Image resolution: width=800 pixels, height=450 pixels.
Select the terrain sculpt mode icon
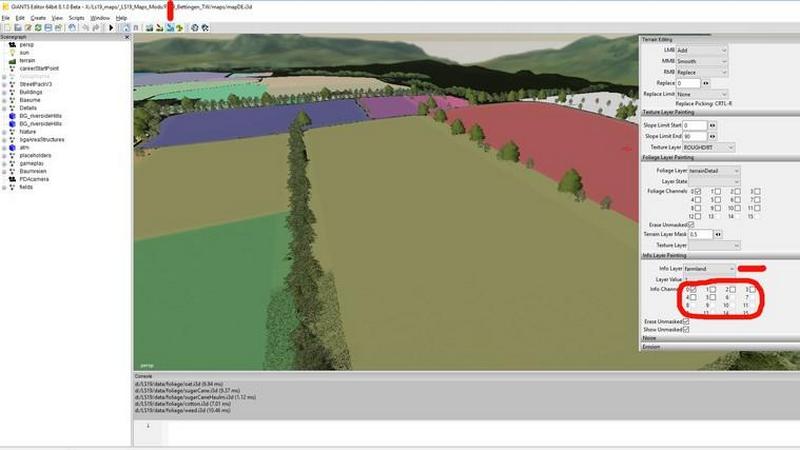[149, 27]
